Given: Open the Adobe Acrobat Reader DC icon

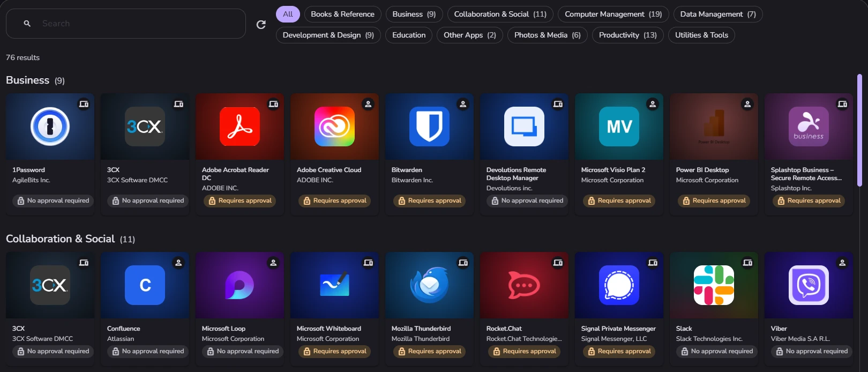Looking at the screenshot, I should point(240,127).
